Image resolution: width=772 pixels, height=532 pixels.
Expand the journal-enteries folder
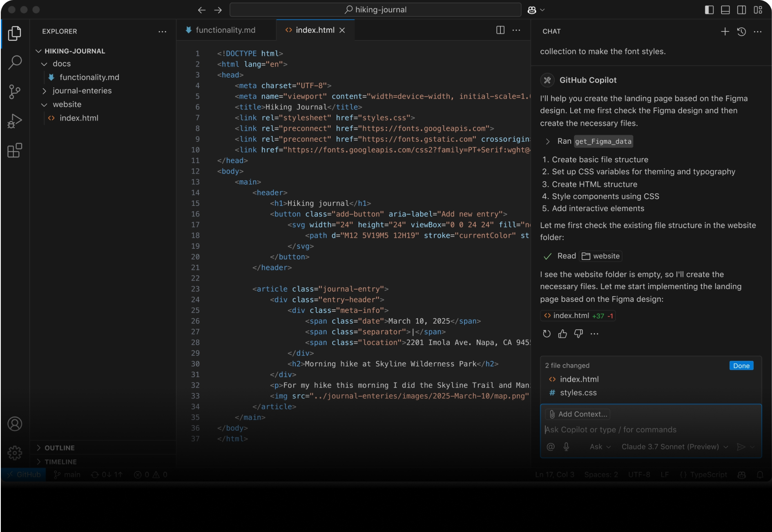click(82, 91)
